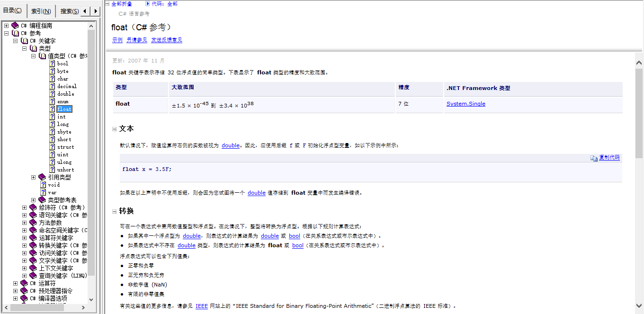Screen dimensions: 644x314
Task: Open the bool keyword topic in the tree
Action: tap(62, 63)
